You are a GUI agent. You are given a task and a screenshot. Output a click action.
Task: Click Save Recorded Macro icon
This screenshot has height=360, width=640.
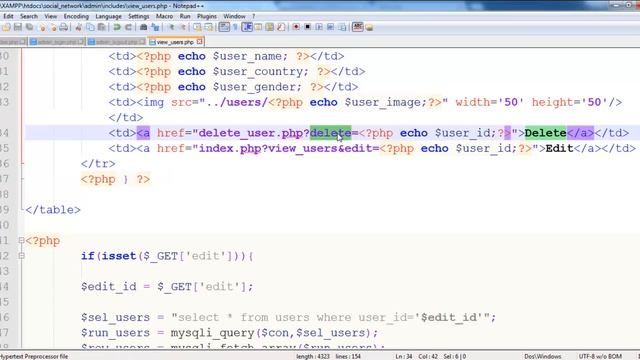pos(343,27)
